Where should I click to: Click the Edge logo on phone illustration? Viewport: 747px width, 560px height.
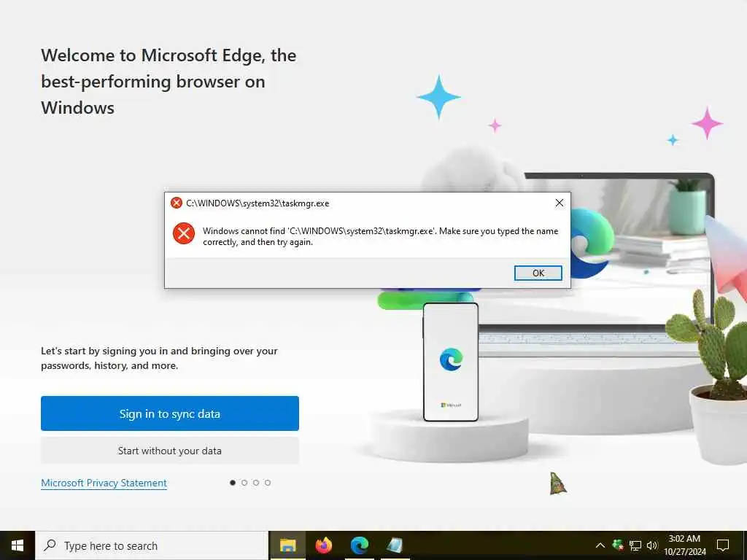point(451,359)
